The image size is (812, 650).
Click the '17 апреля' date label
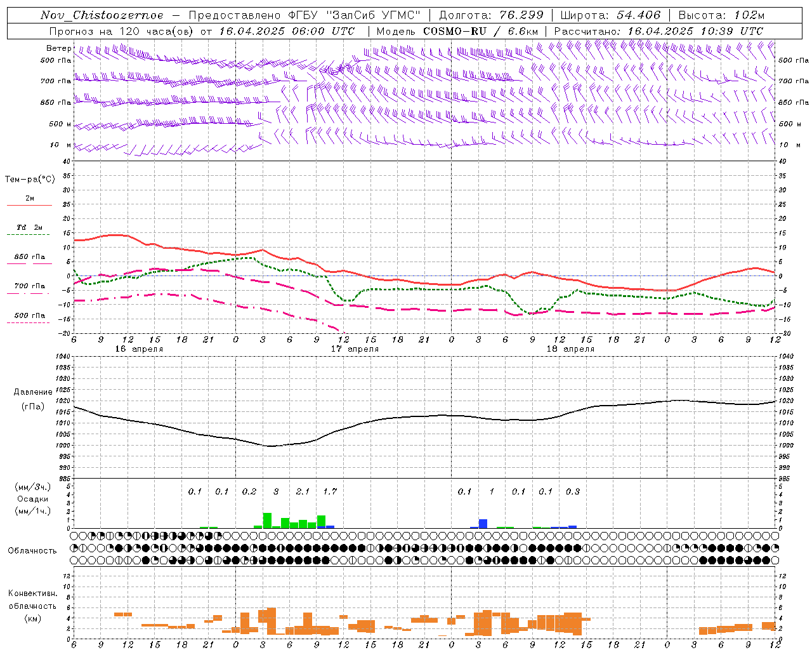[355, 349]
